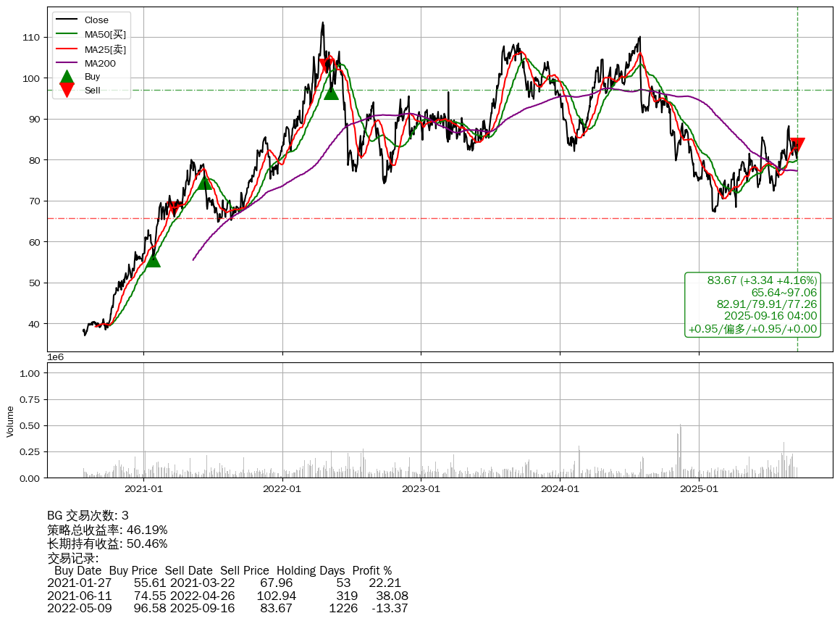Click the buy marker near price 74

(x=205, y=182)
